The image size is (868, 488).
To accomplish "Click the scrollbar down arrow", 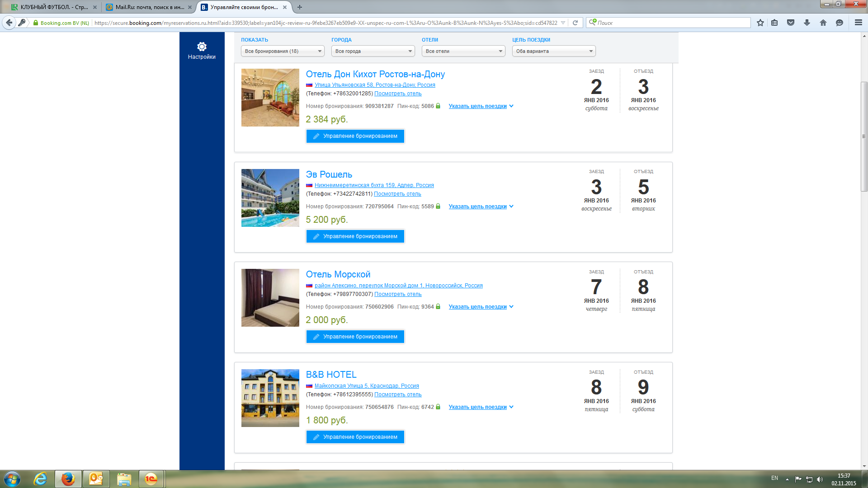I will pos(864,466).
